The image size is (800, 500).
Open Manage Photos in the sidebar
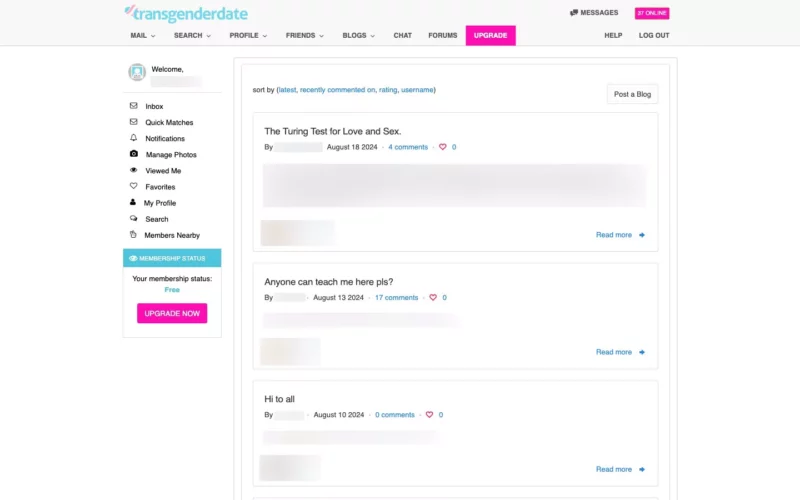click(171, 155)
